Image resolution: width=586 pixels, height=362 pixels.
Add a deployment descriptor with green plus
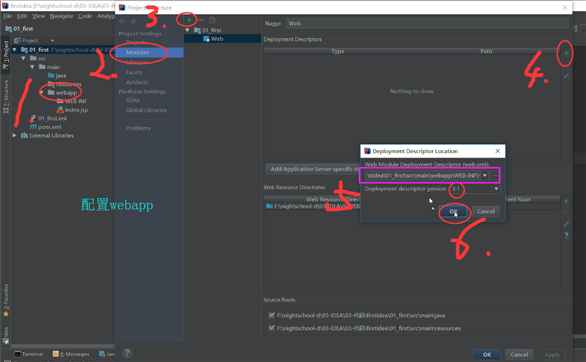(566, 53)
